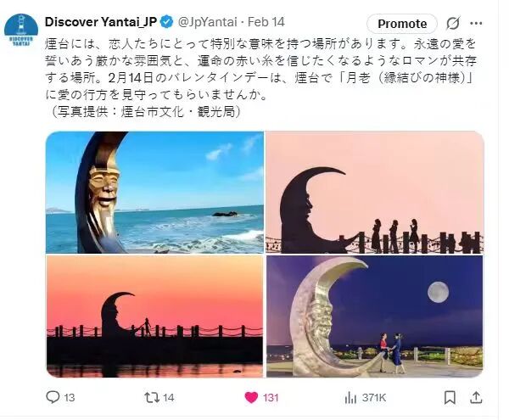Click the 371K views count
Screen dimensions: 509x420
click(x=374, y=398)
